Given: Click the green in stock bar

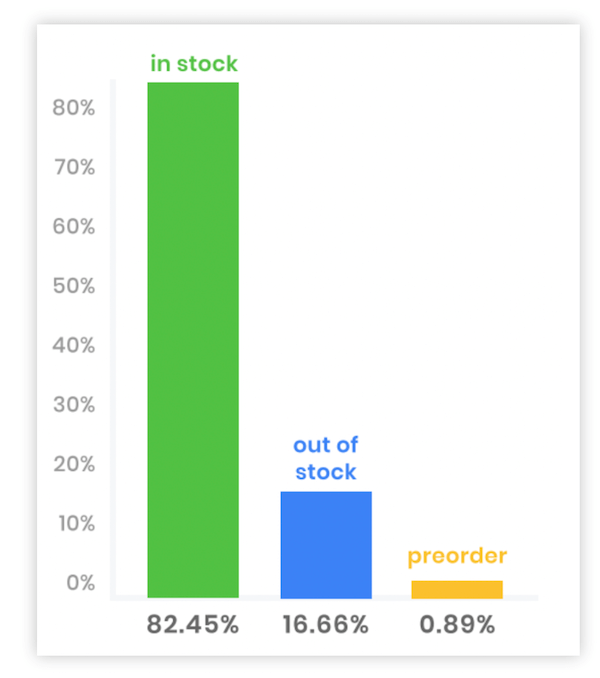Looking at the screenshot, I should click(x=193, y=340).
